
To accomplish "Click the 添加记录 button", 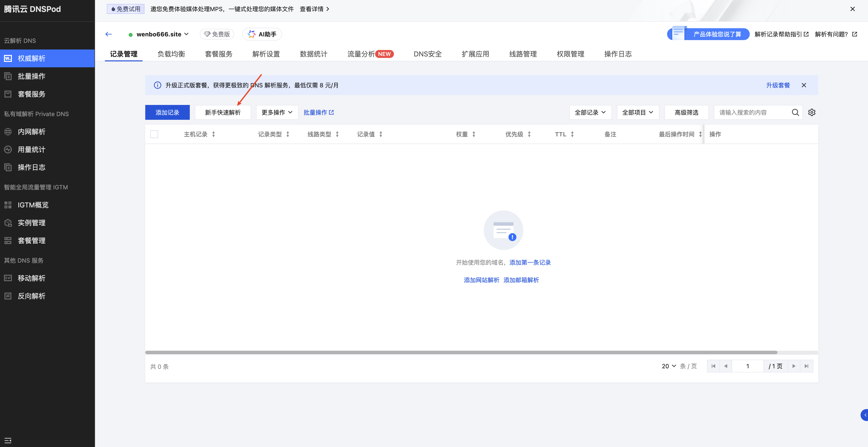I will pos(167,112).
